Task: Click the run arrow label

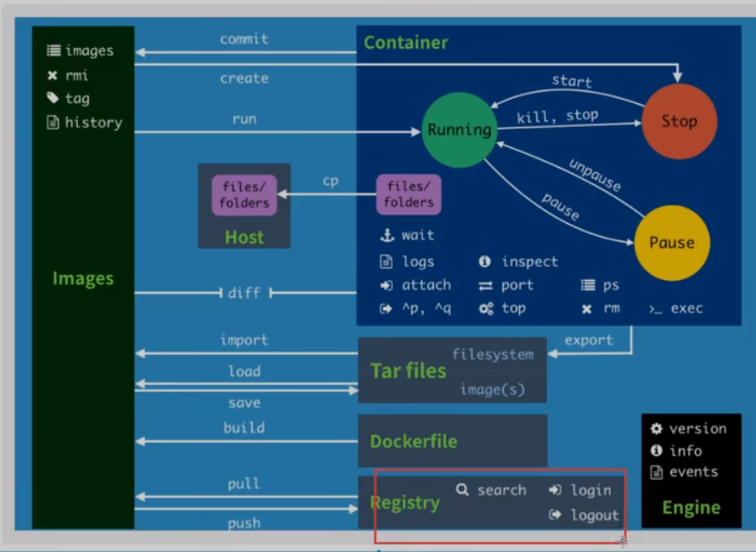Action: pyautogui.click(x=244, y=119)
